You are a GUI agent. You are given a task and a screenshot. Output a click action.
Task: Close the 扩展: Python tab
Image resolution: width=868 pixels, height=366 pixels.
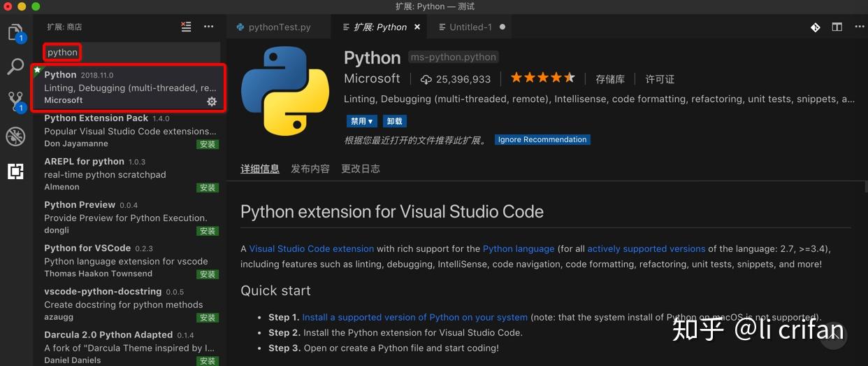pyautogui.click(x=417, y=27)
